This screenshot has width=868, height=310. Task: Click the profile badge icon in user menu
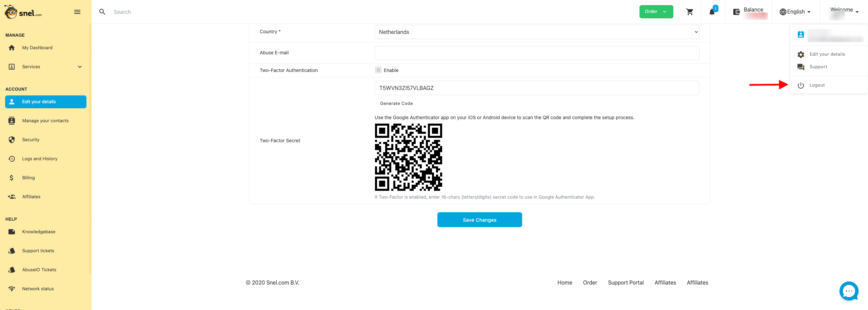(x=801, y=35)
